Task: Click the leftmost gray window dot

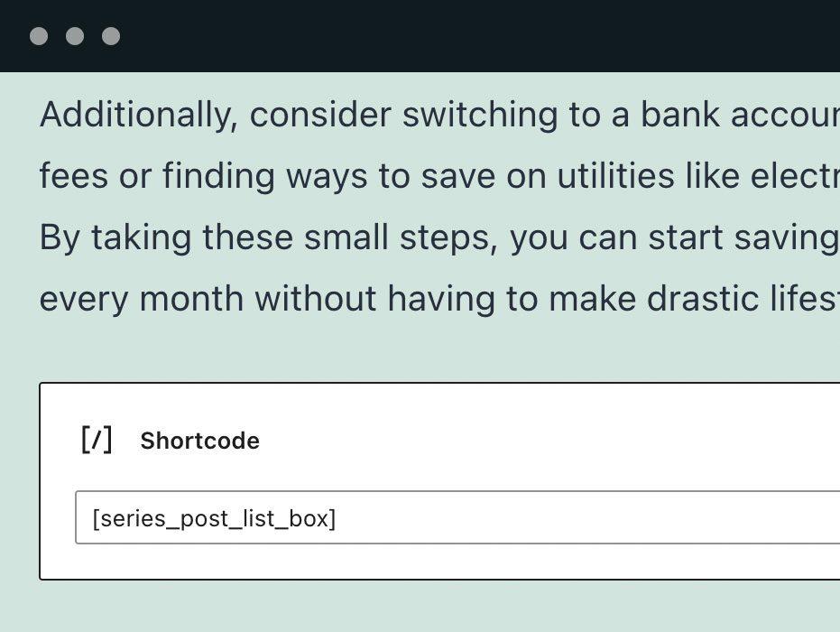Action: (x=39, y=36)
